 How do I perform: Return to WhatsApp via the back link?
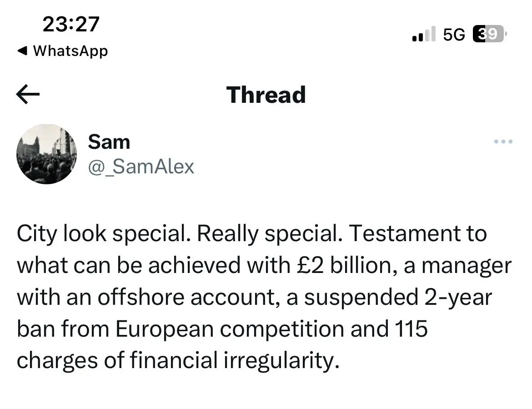pyautogui.click(x=70, y=50)
